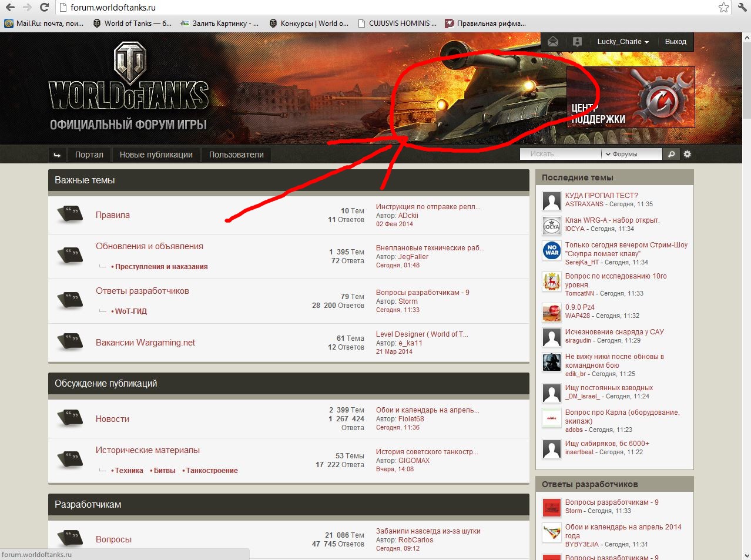Open Залить Картинку bookmark
This screenshot has width=751, height=560.
[x=219, y=24]
